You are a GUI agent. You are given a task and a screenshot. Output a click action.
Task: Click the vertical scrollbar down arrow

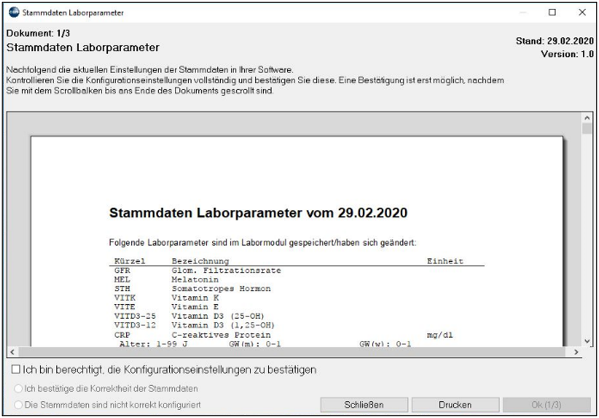587,341
